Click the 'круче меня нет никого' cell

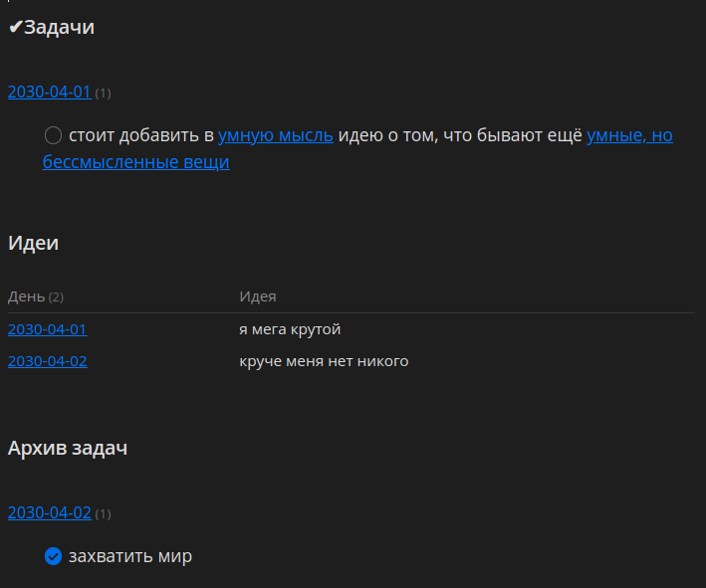point(324,361)
